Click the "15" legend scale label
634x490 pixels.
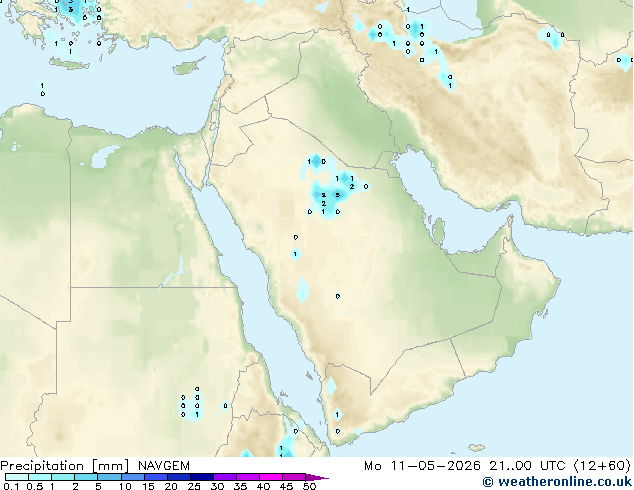point(148,486)
